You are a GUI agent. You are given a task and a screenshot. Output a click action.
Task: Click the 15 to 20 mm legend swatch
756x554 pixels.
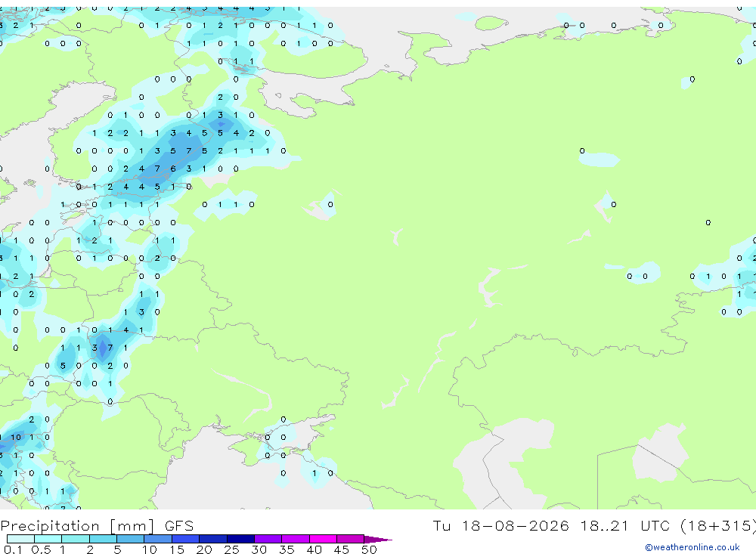[x=186, y=539]
